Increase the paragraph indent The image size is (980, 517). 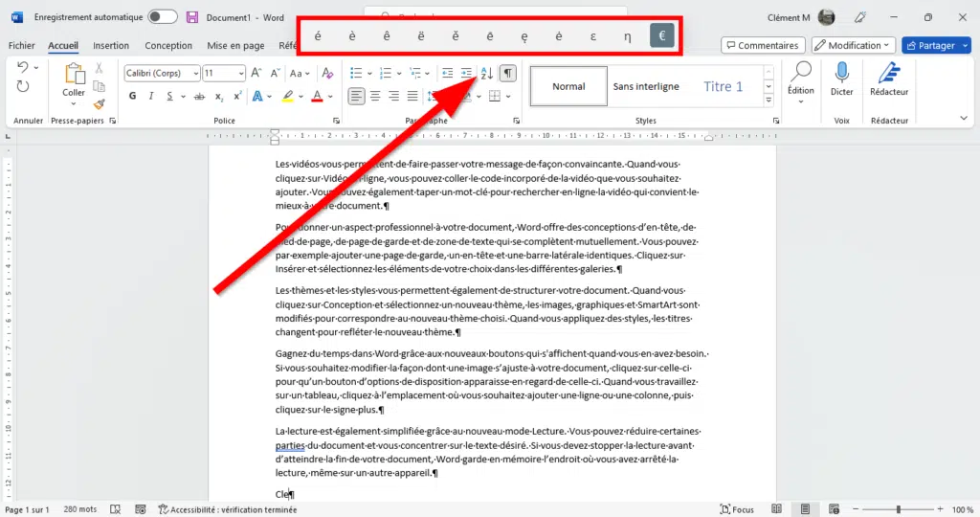[x=466, y=73]
